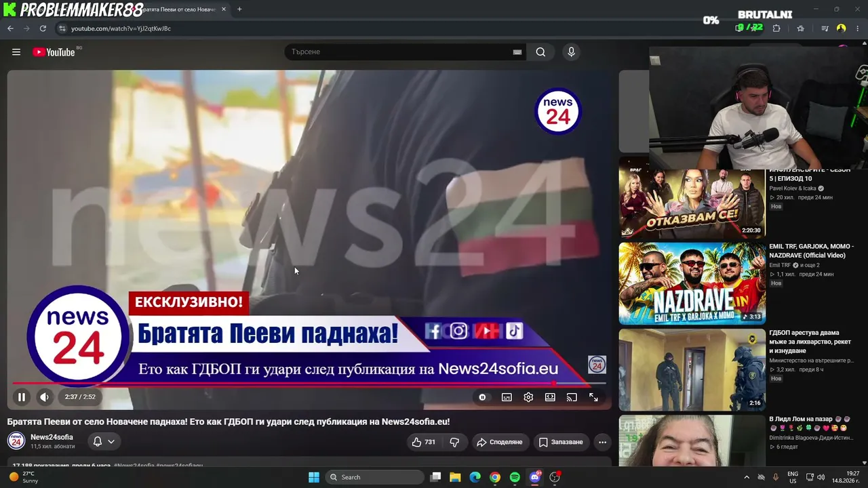The image size is (868, 488).
Task: Dislike the video
Action: [x=454, y=442]
